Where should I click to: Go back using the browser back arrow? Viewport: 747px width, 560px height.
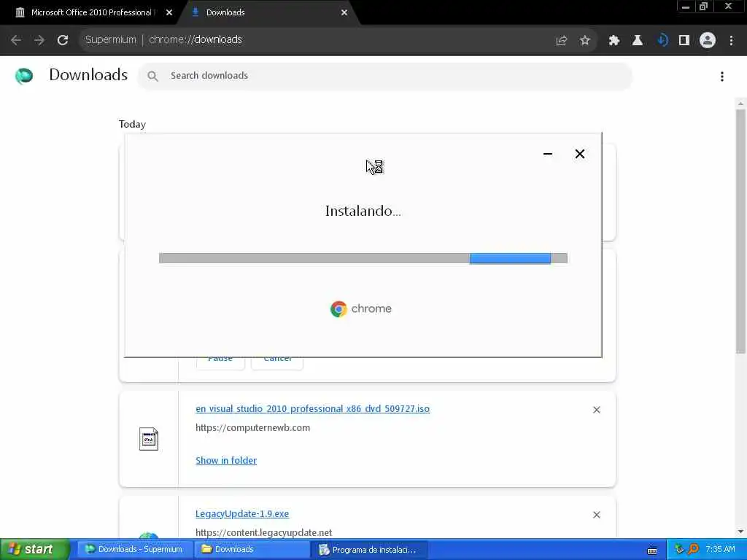coord(16,40)
